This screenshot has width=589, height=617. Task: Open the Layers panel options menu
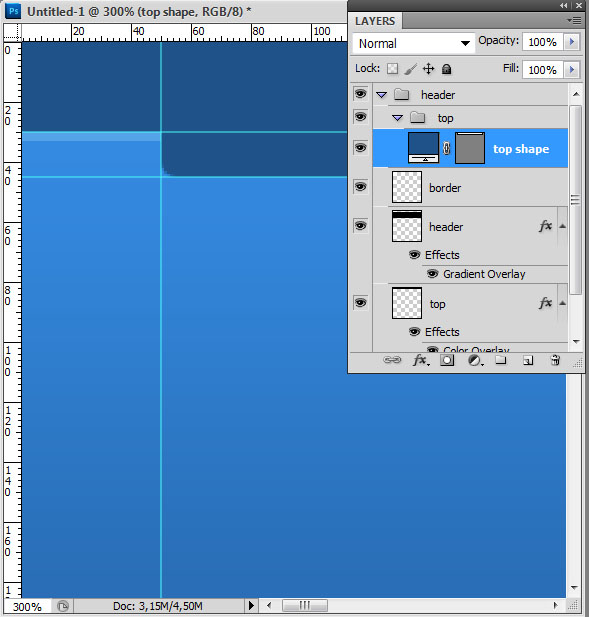coord(574,20)
